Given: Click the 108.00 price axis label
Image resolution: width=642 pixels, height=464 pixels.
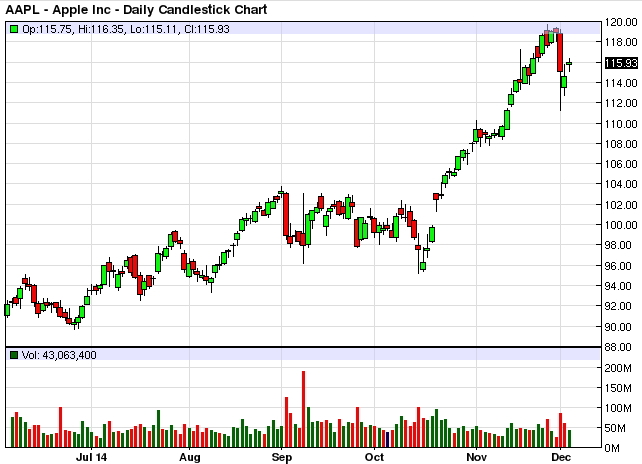Looking at the screenshot, I should coord(621,144).
